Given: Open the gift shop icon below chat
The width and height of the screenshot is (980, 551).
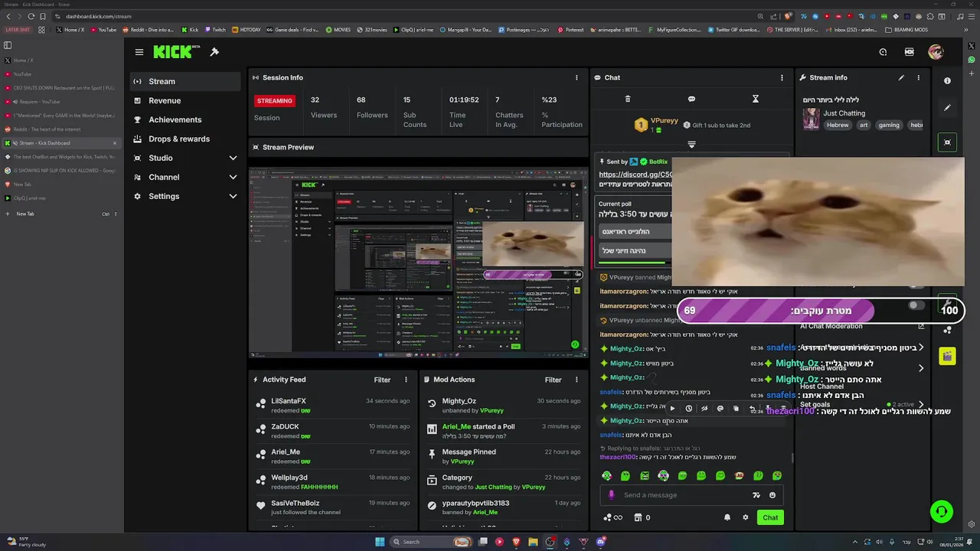Looking at the screenshot, I should coord(637,517).
